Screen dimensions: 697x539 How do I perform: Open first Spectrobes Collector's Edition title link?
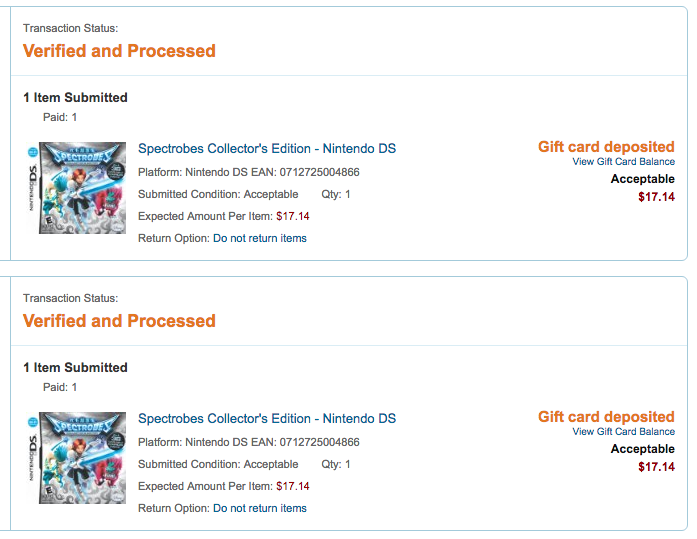point(267,148)
